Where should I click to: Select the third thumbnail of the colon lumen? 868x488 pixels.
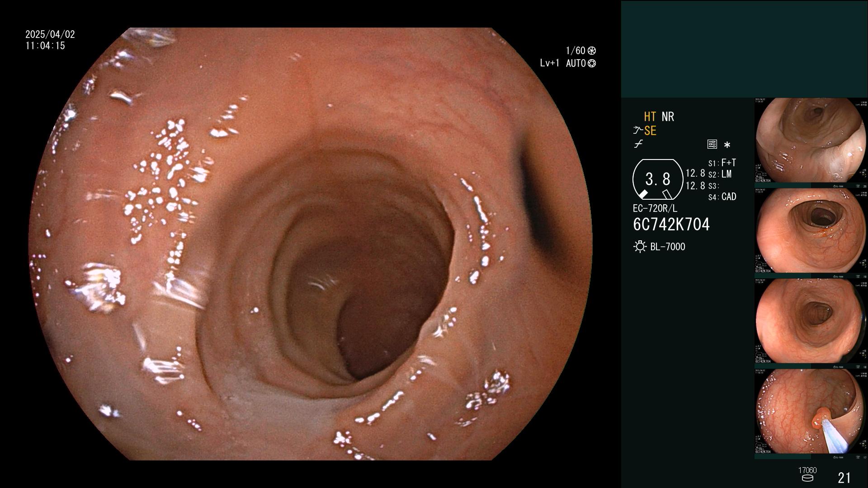(x=811, y=321)
